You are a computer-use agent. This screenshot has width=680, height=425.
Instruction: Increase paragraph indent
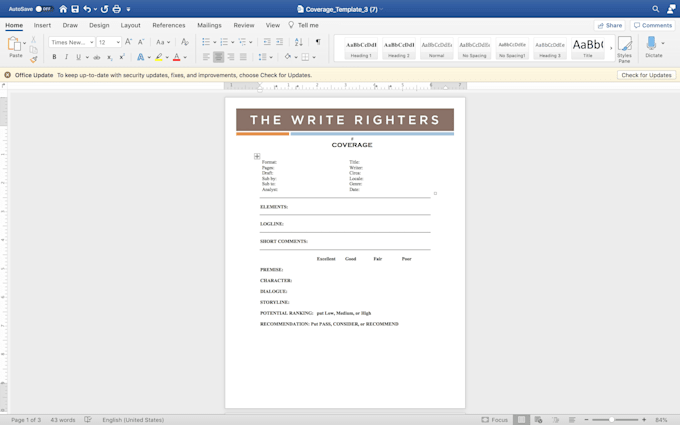pyautogui.click(x=280, y=42)
